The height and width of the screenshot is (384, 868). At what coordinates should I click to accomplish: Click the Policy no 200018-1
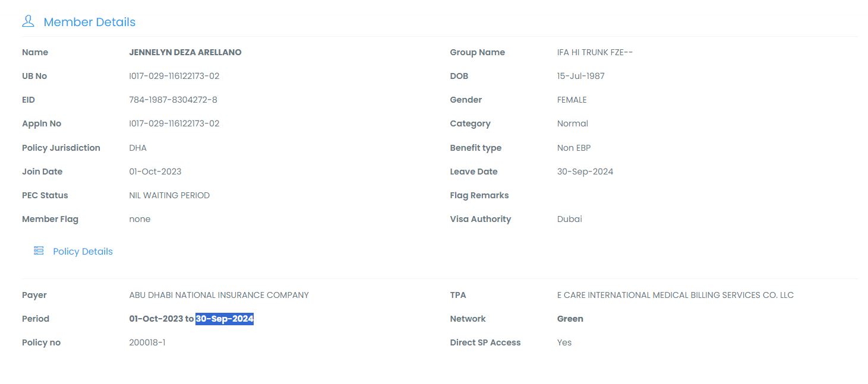tap(147, 342)
